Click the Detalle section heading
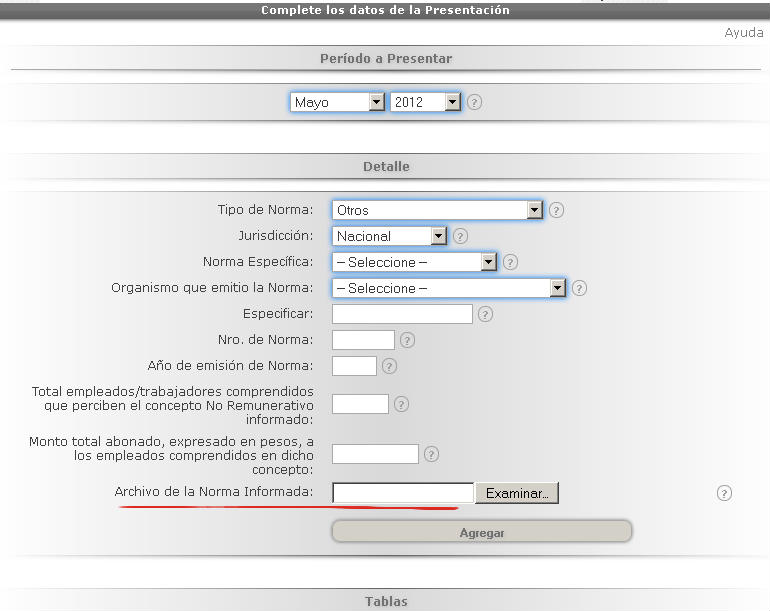Screen dimensions: 770x611 pos(386,167)
